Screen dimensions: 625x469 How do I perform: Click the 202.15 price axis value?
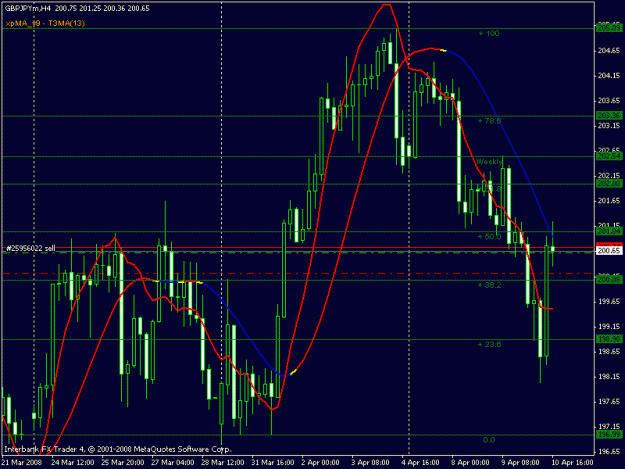[609, 175]
